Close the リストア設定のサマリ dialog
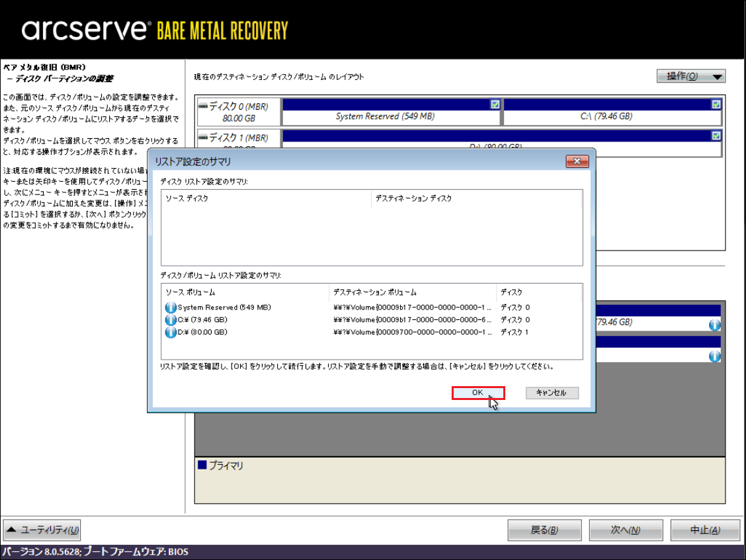The image size is (746, 560). tap(577, 161)
